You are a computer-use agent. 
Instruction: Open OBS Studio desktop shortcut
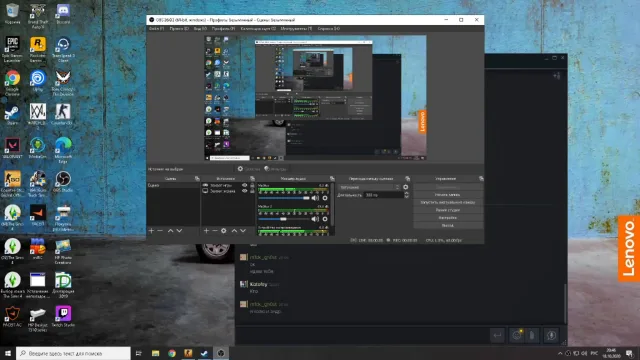[x=63, y=182]
